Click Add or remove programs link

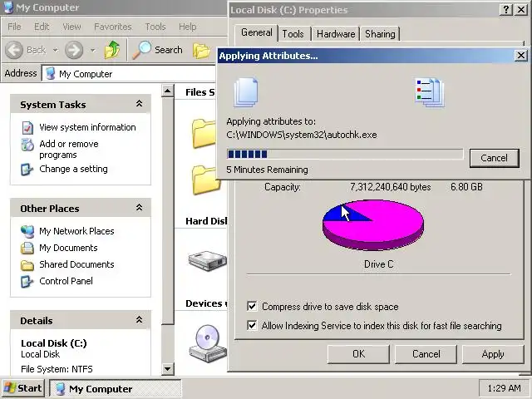[x=69, y=150]
